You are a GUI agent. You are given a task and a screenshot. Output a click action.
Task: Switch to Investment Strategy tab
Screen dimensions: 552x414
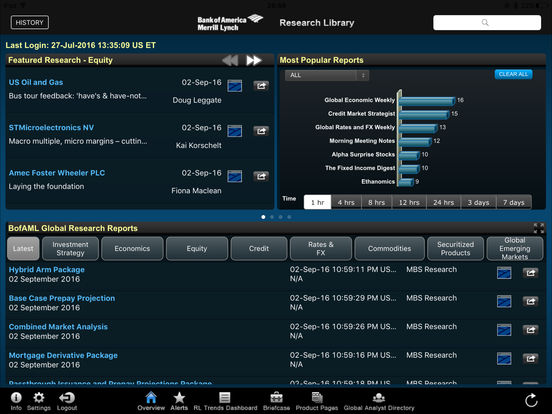click(70, 249)
